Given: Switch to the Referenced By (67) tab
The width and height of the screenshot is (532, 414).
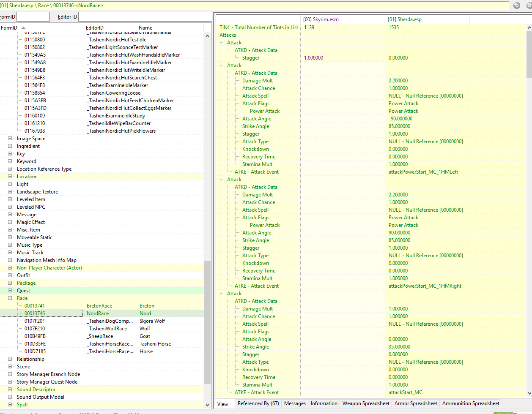Looking at the screenshot, I should (258, 403).
